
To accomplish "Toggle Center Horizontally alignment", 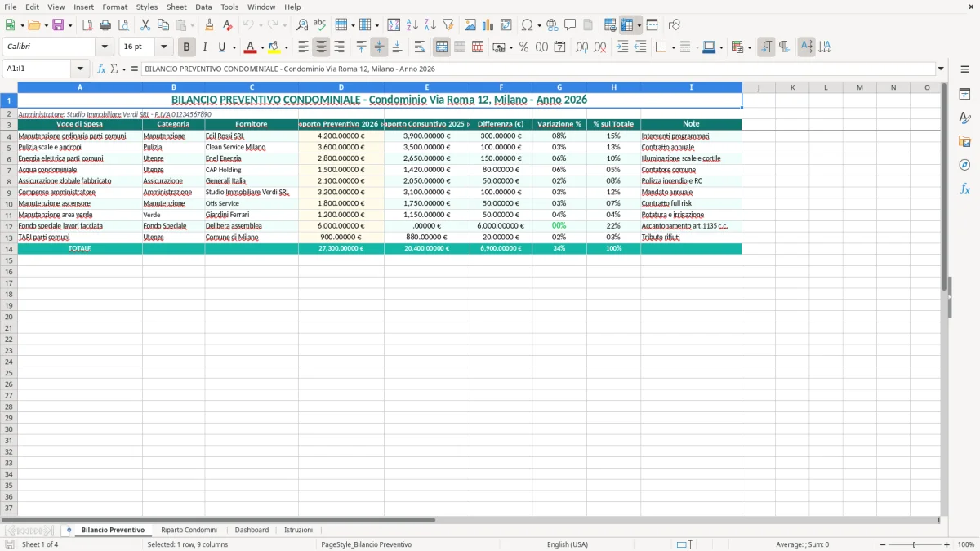I will click(x=321, y=47).
